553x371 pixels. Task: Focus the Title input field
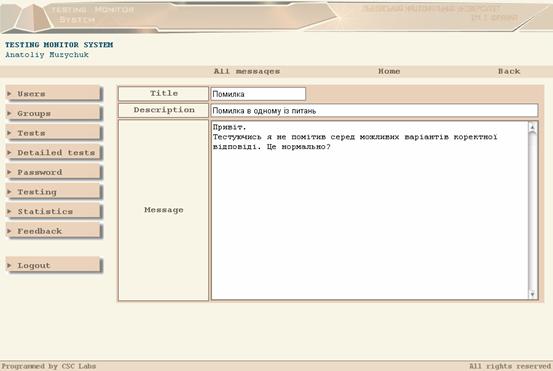click(258, 94)
